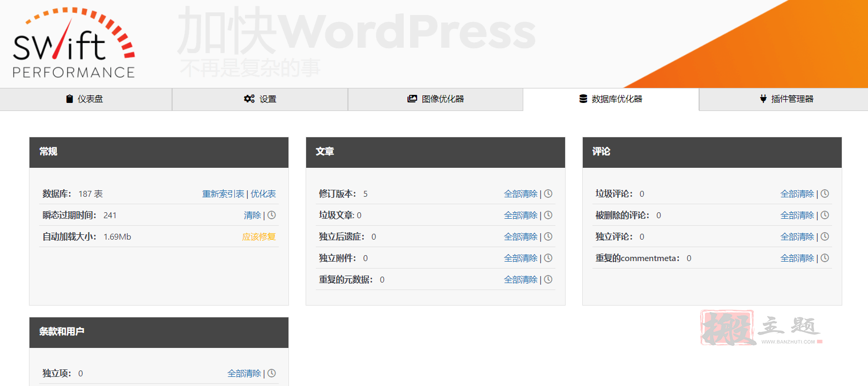Screen dimensions: 868x386
Task: Click clock icon for 独立附件
Action: coord(548,258)
